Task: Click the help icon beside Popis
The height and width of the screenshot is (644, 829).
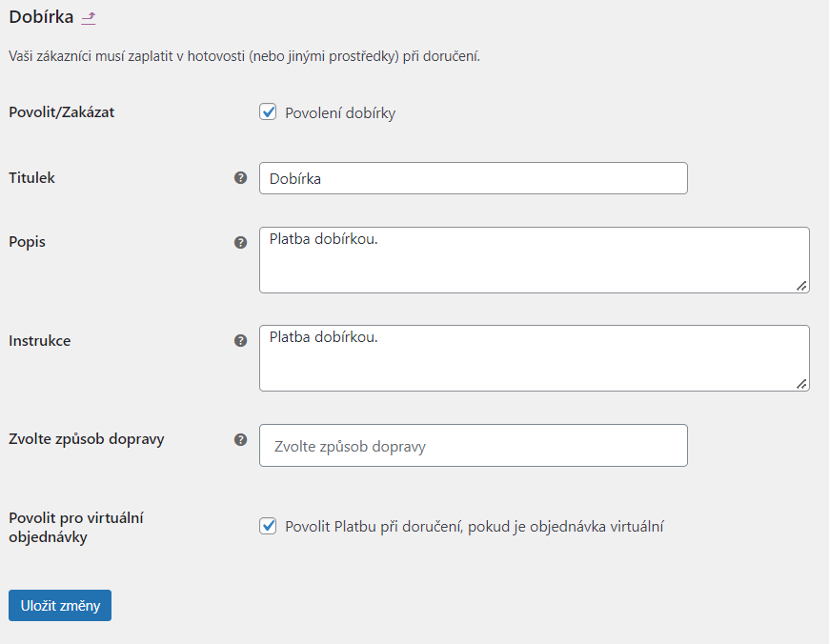Action: pos(240,243)
